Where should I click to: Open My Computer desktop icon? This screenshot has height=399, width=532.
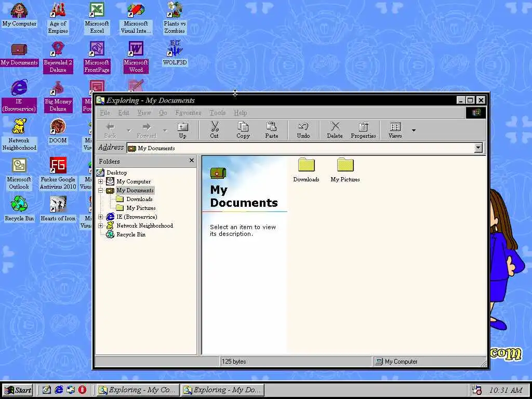(19, 15)
